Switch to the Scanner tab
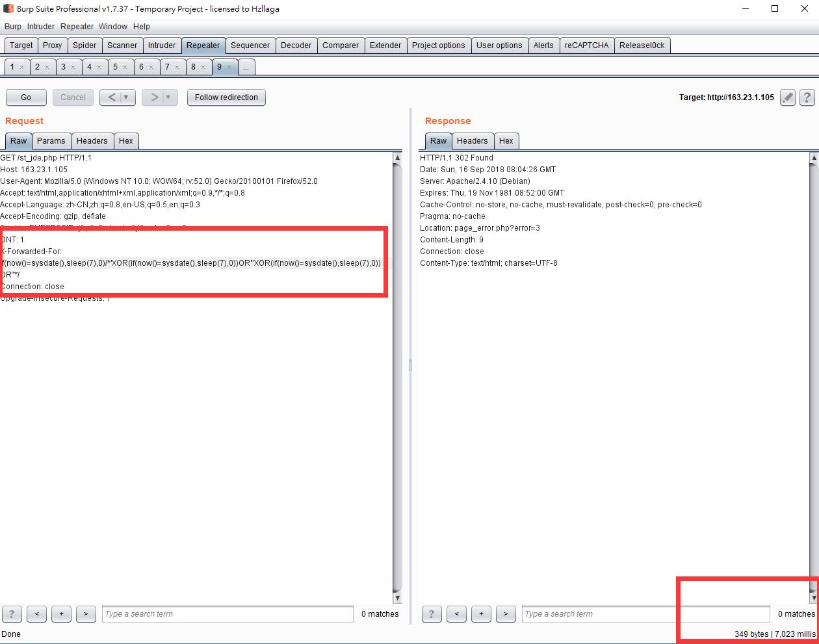819x644 pixels. (122, 45)
